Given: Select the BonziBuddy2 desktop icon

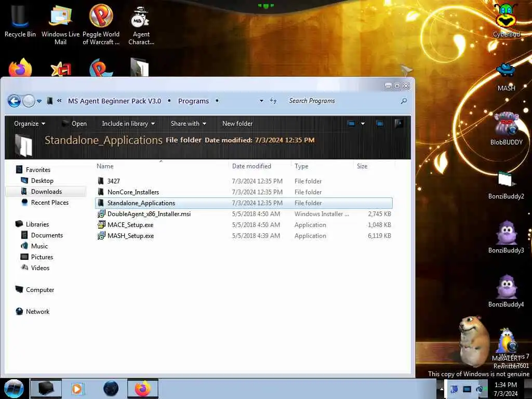Looking at the screenshot, I should (506, 185).
